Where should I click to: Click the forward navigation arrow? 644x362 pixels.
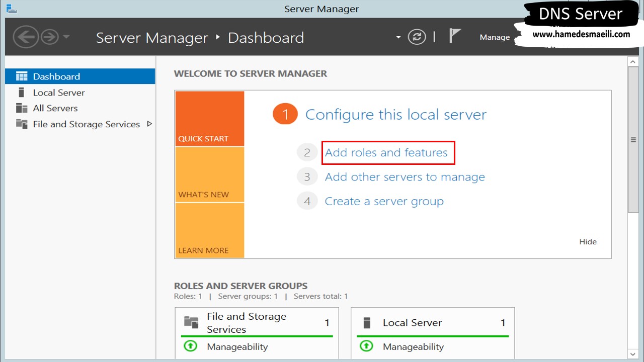point(49,37)
